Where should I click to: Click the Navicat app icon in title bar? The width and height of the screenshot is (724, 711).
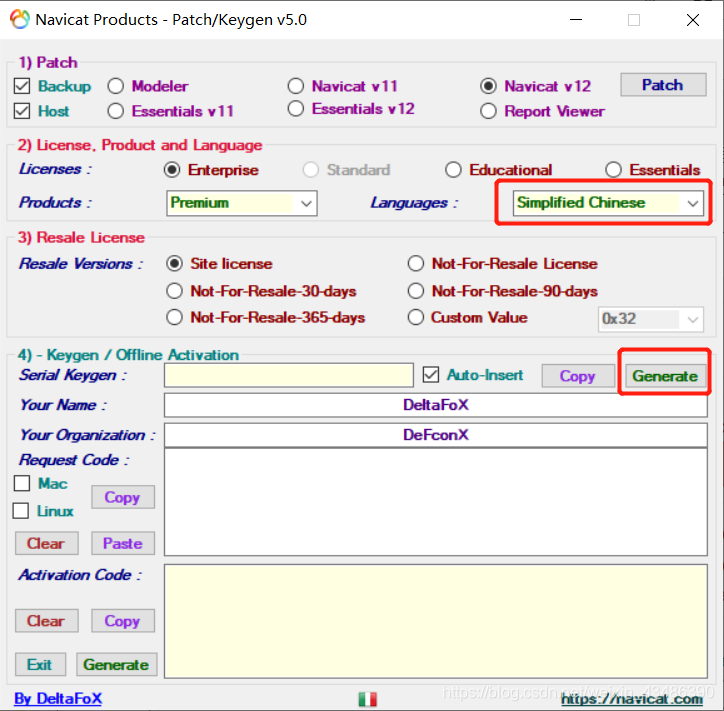click(x=19, y=19)
